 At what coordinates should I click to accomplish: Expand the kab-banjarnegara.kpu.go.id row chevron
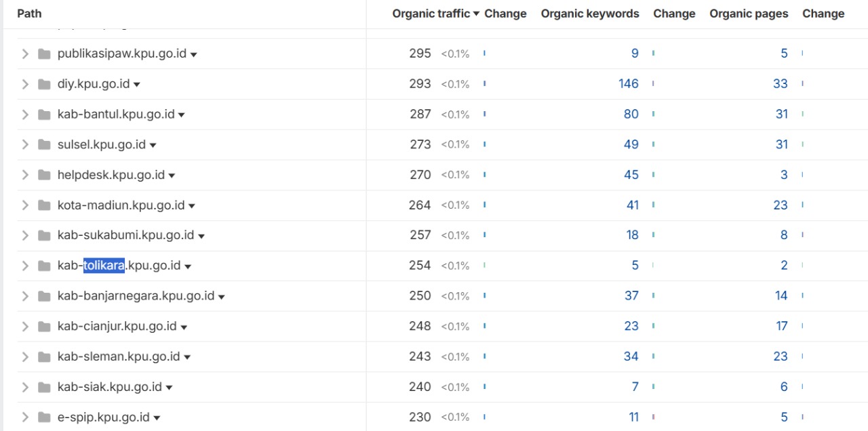[x=25, y=296]
